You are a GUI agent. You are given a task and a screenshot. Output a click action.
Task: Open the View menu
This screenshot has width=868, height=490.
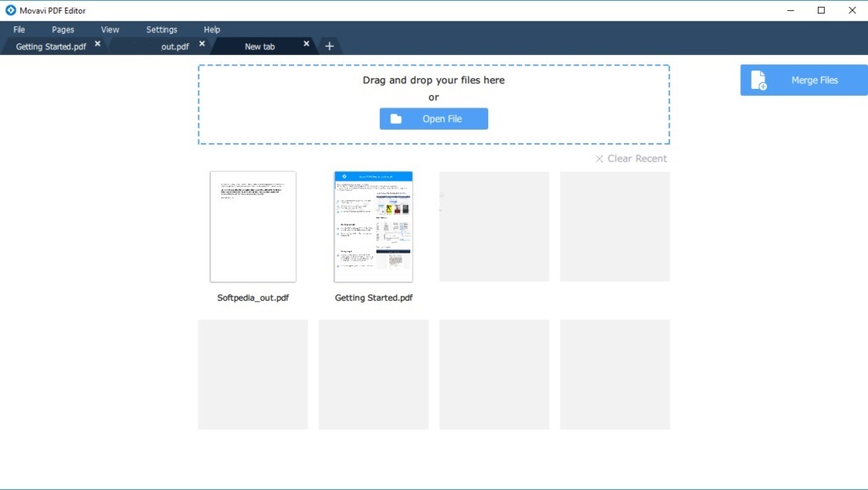[109, 30]
